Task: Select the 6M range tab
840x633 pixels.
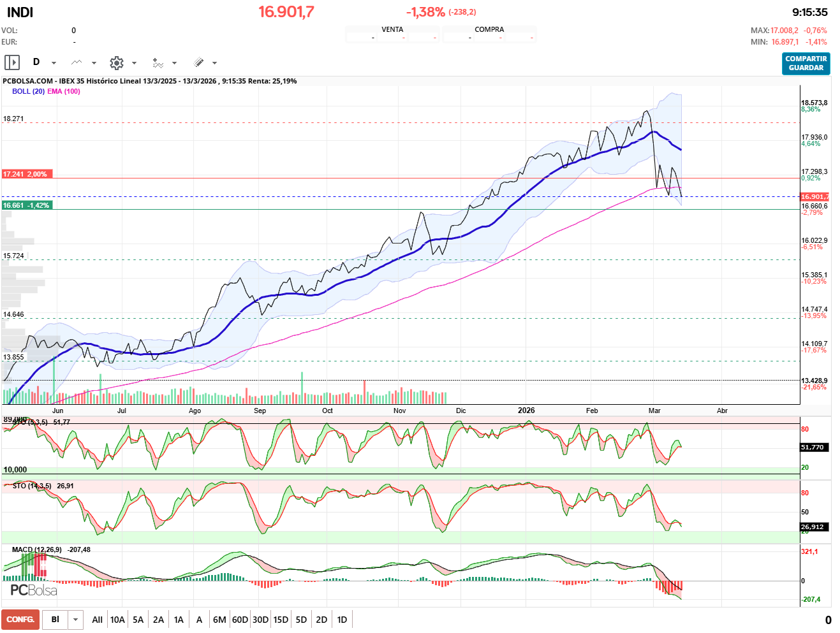Action: pyautogui.click(x=219, y=619)
